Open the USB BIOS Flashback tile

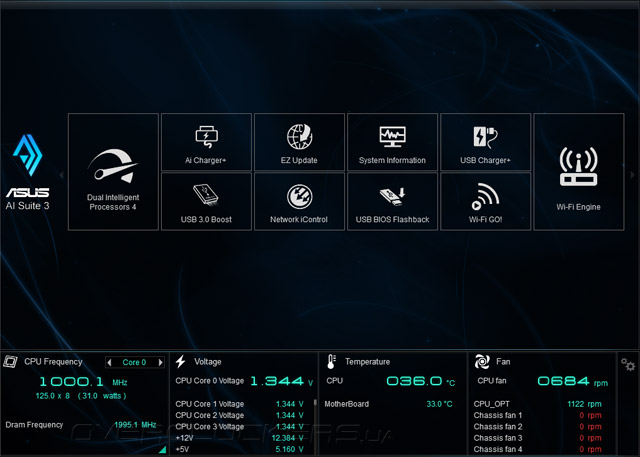coord(392,202)
